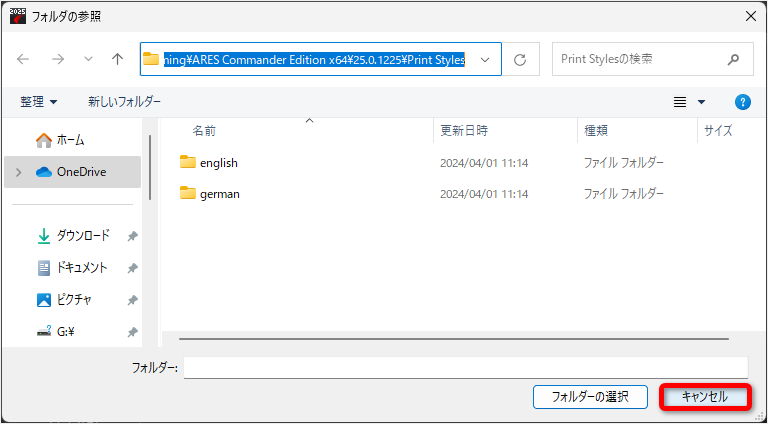This screenshot has height=424, width=768.
Task: Click the フォルダー name input field
Action: [x=466, y=367]
